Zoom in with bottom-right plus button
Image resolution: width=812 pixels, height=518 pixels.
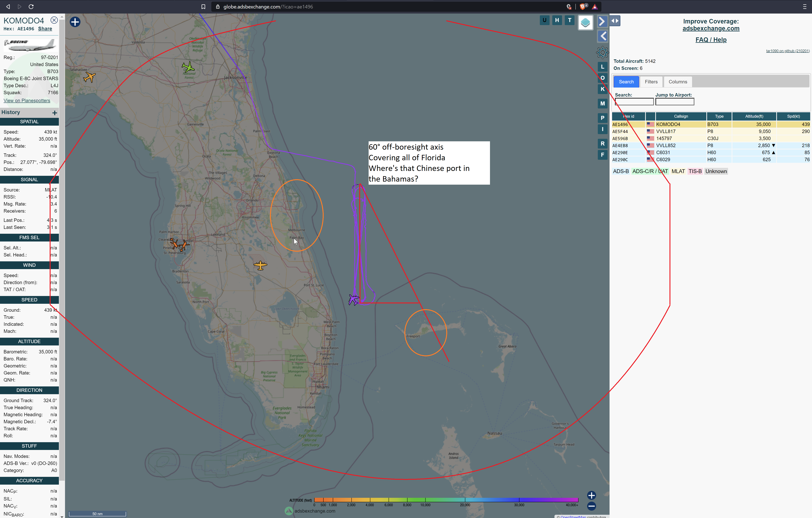[x=591, y=495]
